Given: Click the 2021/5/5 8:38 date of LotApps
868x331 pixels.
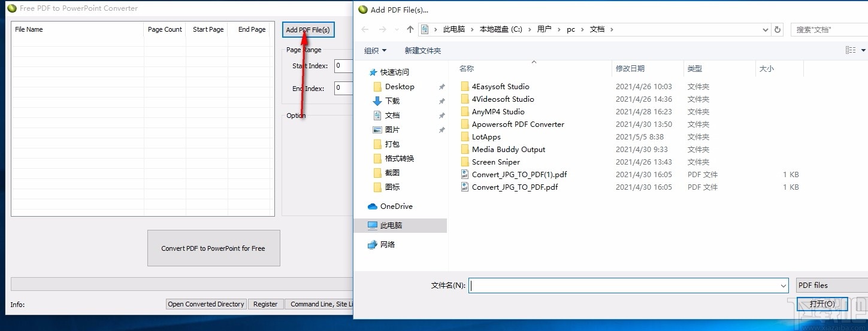Looking at the screenshot, I should point(640,137).
